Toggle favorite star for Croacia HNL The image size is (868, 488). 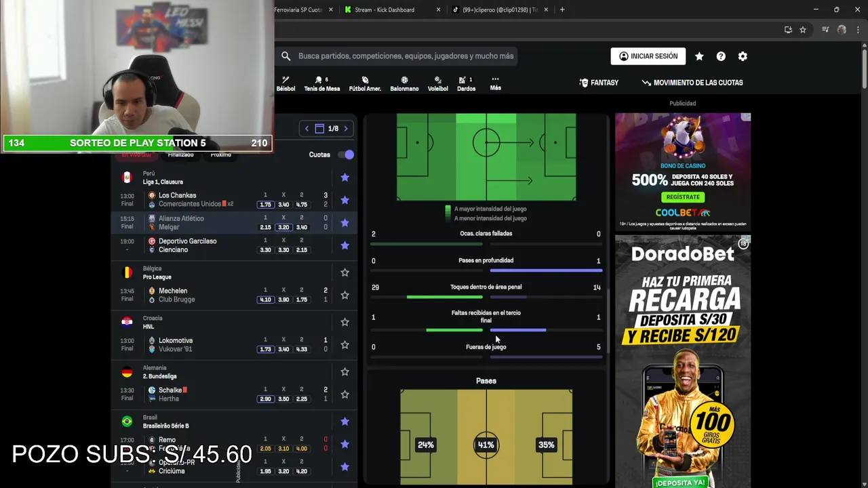[x=344, y=322]
